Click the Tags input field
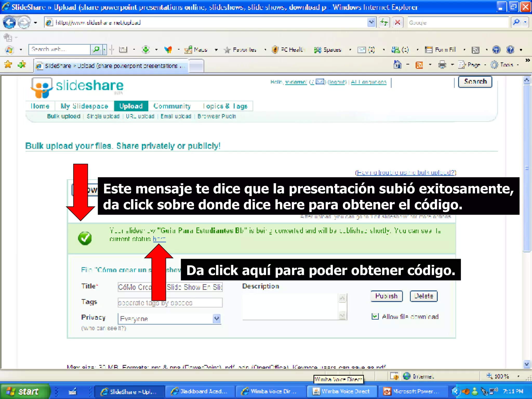 [x=170, y=303]
